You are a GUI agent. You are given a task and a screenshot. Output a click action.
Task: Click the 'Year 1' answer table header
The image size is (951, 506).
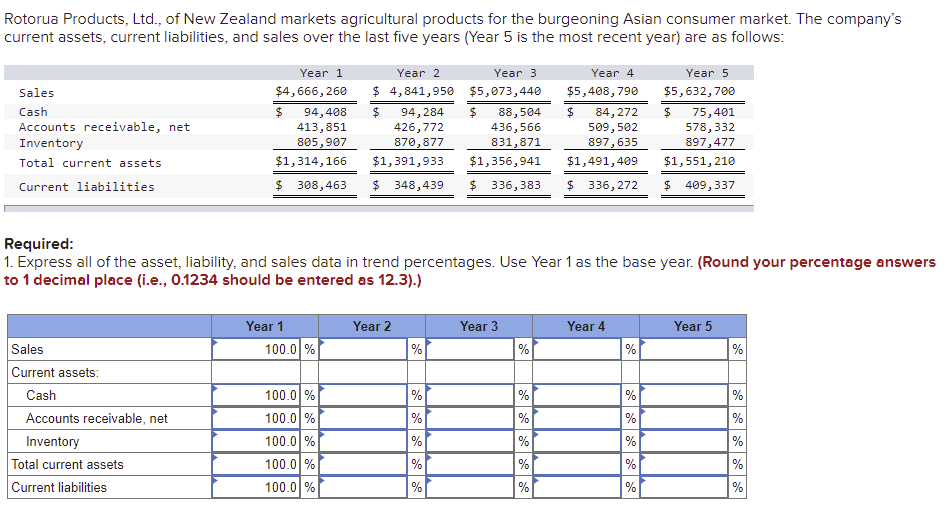pyautogui.click(x=264, y=326)
